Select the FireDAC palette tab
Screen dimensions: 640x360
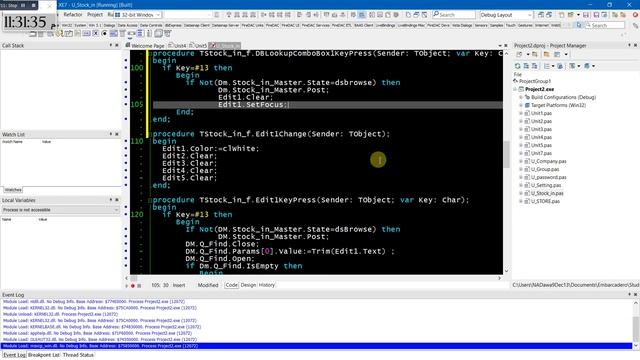click(x=272, y=25)
